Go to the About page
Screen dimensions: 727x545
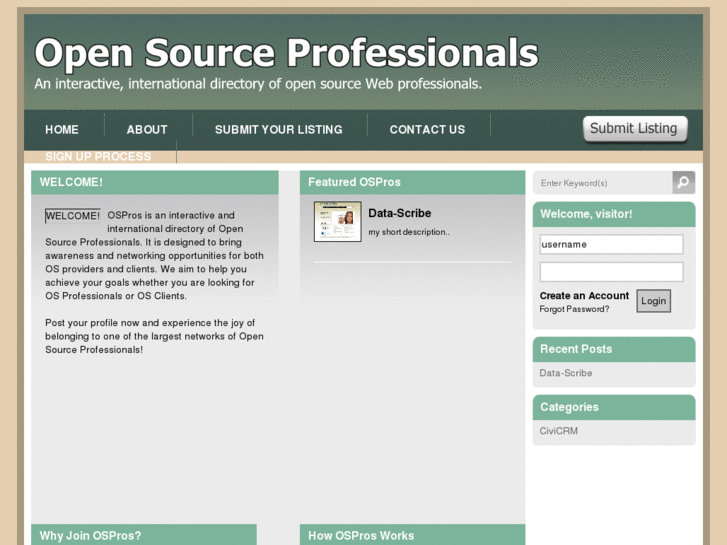147,129
